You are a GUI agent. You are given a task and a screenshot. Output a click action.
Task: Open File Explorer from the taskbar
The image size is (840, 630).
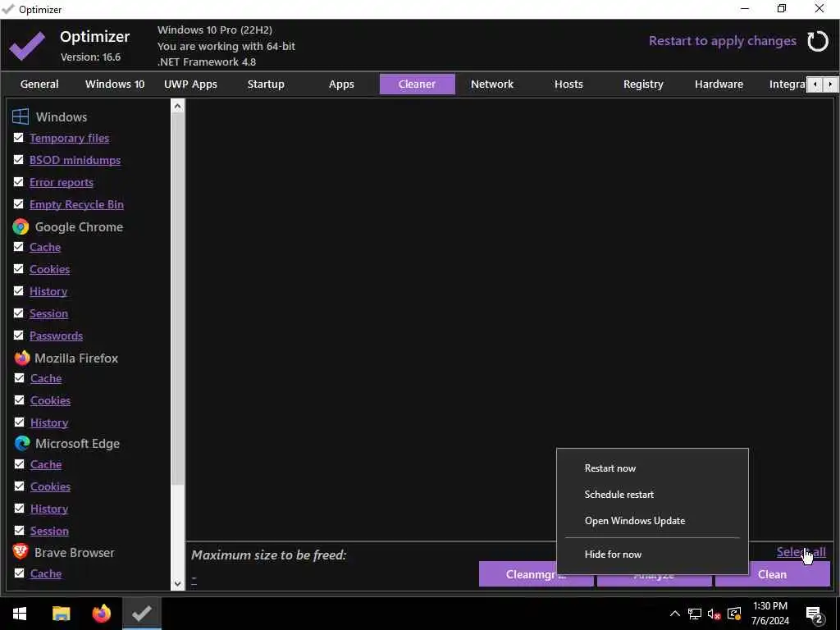(61, 614)
